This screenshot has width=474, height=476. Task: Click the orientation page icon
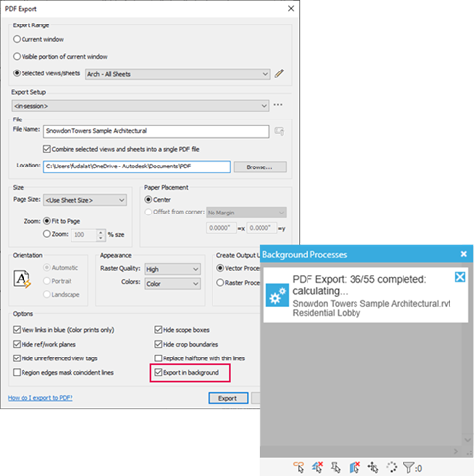click(23, 279)
